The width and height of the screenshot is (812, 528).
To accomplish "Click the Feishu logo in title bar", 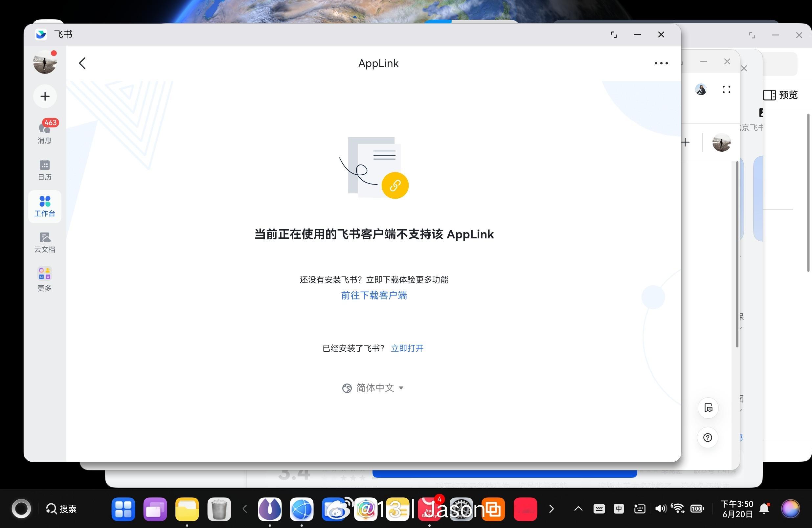I will 41,34.
